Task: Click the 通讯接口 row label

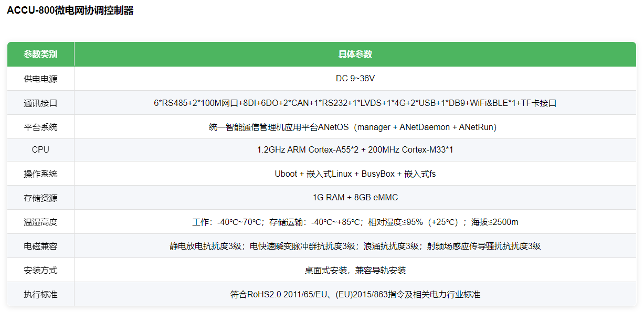Action: click(x=40, y=103)
